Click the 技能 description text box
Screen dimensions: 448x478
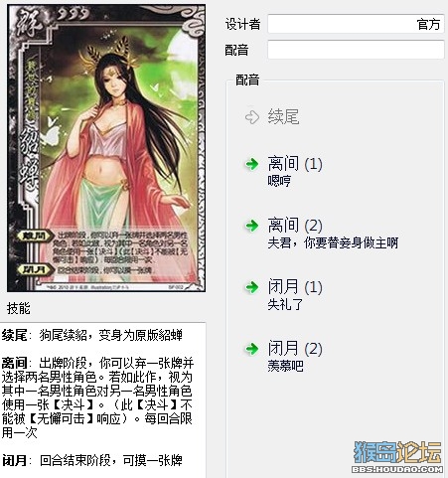click(x=102, y=399)
